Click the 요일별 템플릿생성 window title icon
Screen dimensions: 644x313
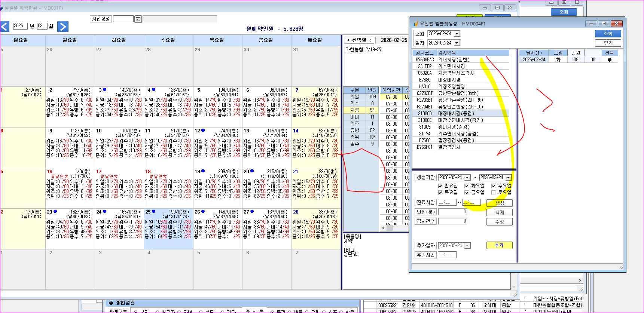point(415,24)
